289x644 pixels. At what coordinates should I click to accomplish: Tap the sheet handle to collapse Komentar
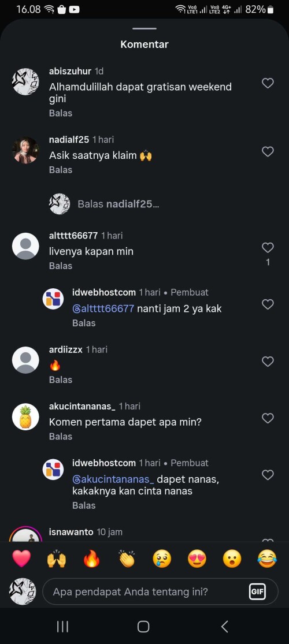click(144, 29)
